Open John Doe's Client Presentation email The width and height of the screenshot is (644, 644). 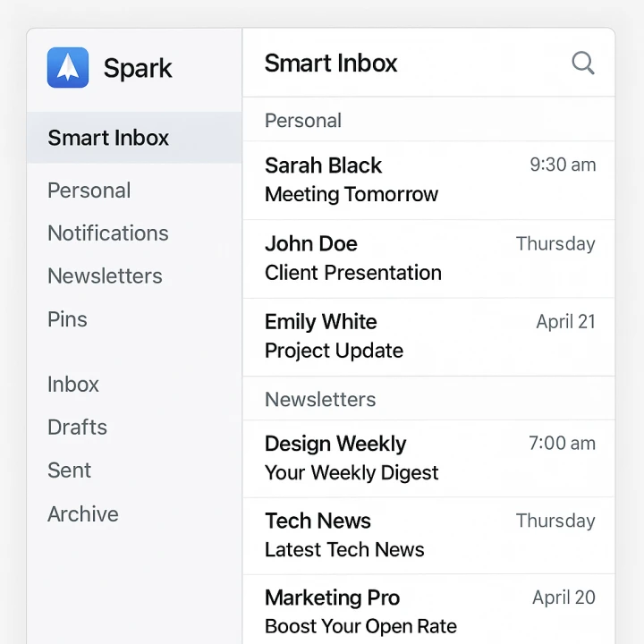428,258
